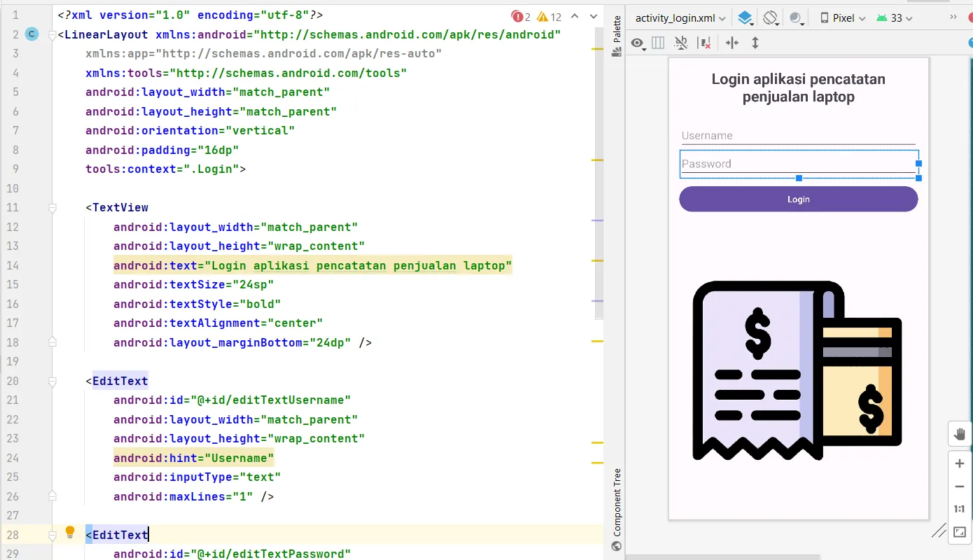Collapse the EditText fold marker on line 20
This screenshot has height=560, width=973.
click(x=52, y=381)
